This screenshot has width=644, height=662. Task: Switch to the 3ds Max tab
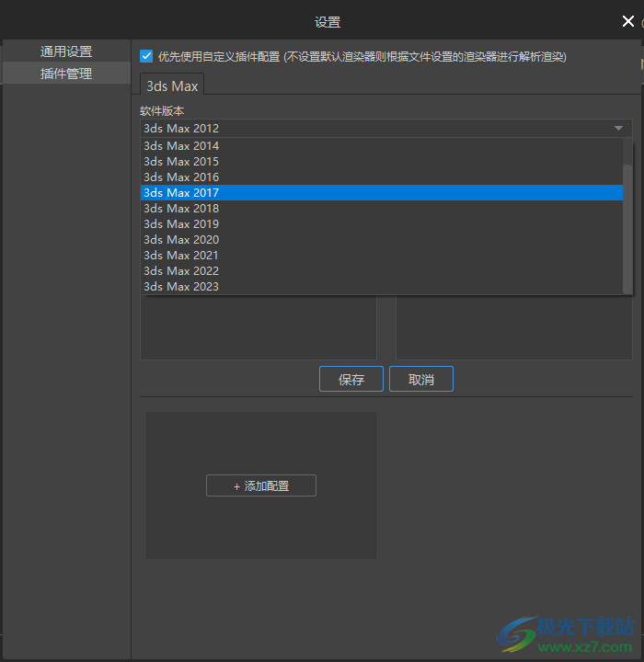[x=172, y=86]
